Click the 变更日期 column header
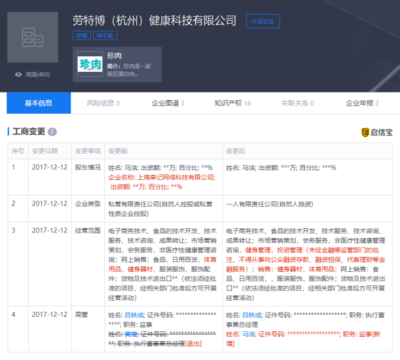This screenshot has height=360, width=400. click(x=45, y=151)
